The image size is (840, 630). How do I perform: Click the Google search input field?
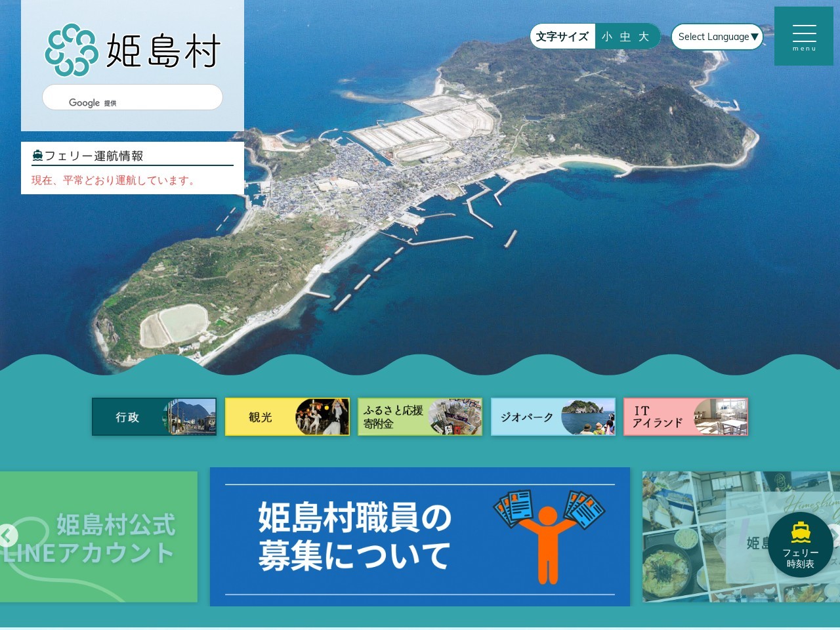pyautogui.click(x=131, y=97)
